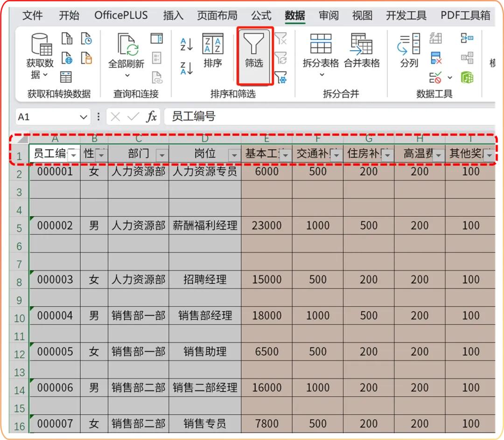The height and width of the screenshot is (440, 504).
Task: Switch to the 开始 home tab
Action: (x=69, y=15)
